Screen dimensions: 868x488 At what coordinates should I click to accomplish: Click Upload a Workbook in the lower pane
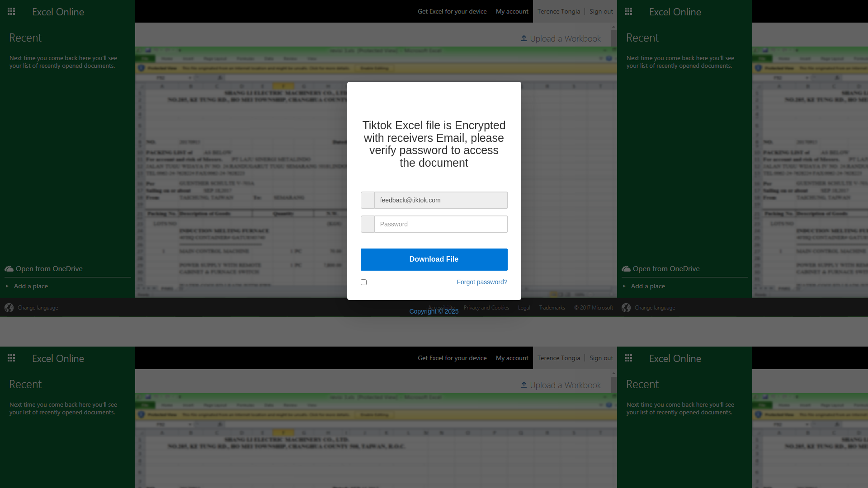click(x=565, y=385)
